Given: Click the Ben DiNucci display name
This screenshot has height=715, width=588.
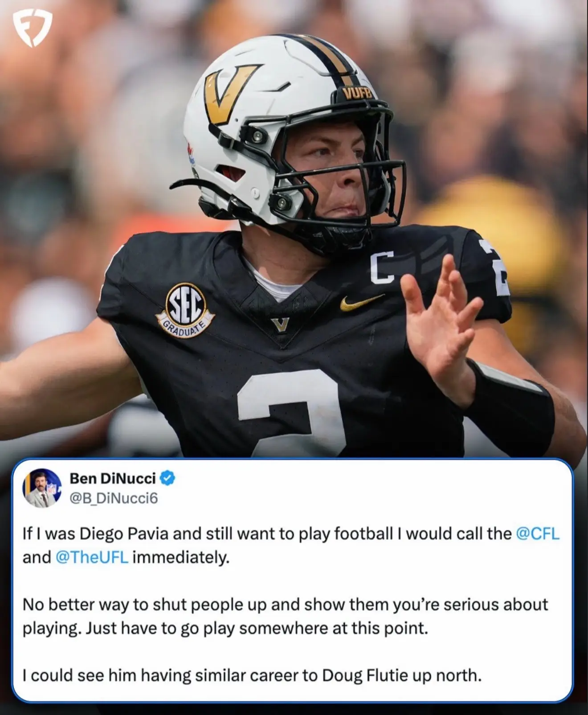Looking at the screenshot, I should [x=113, y=479].
